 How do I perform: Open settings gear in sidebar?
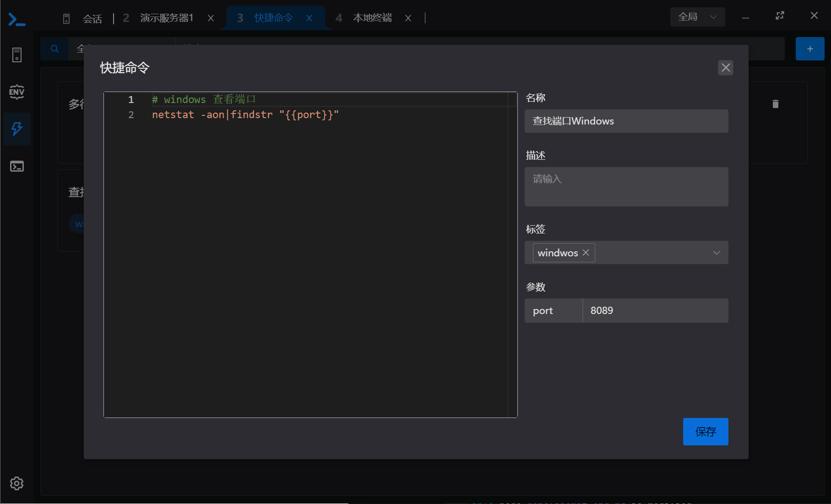coord(17,483)
